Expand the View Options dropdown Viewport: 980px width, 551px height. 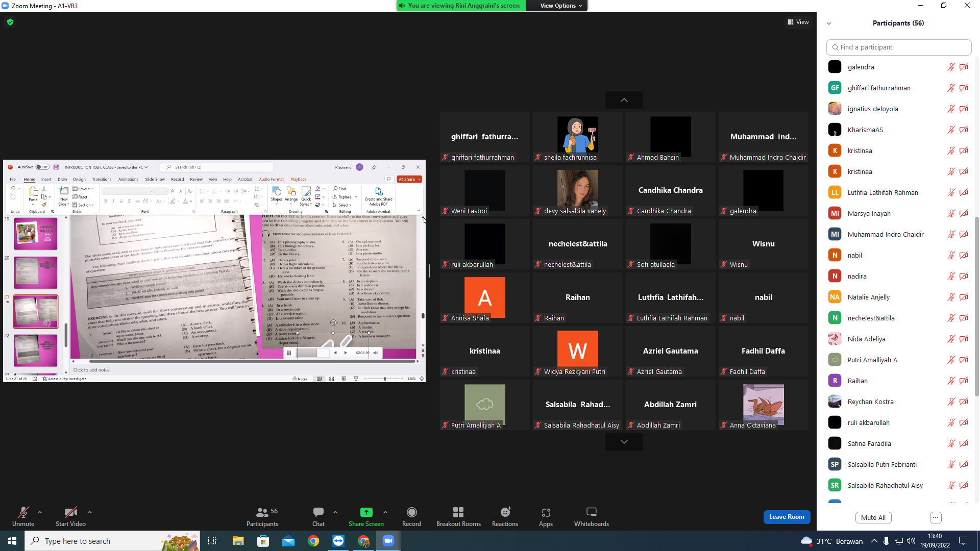pyautogui.click(x=560, y=6)
